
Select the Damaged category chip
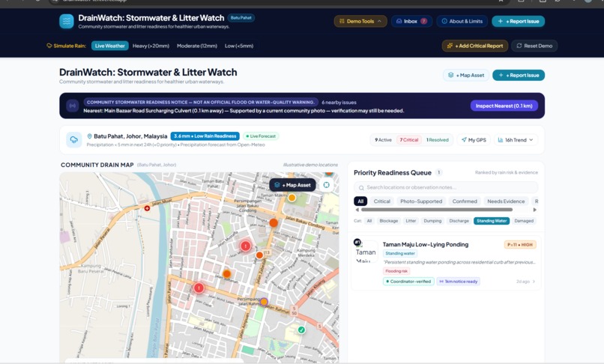(x=524, y=221)
